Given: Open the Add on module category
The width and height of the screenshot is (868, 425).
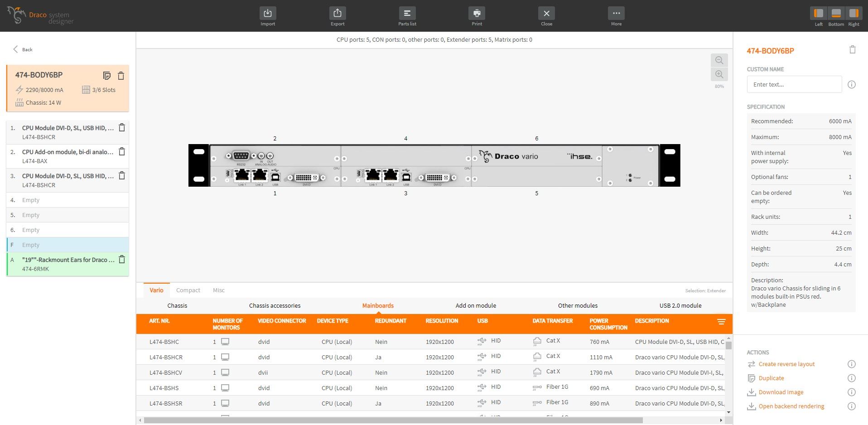Looking at the screenshot, I should (476, 306).
